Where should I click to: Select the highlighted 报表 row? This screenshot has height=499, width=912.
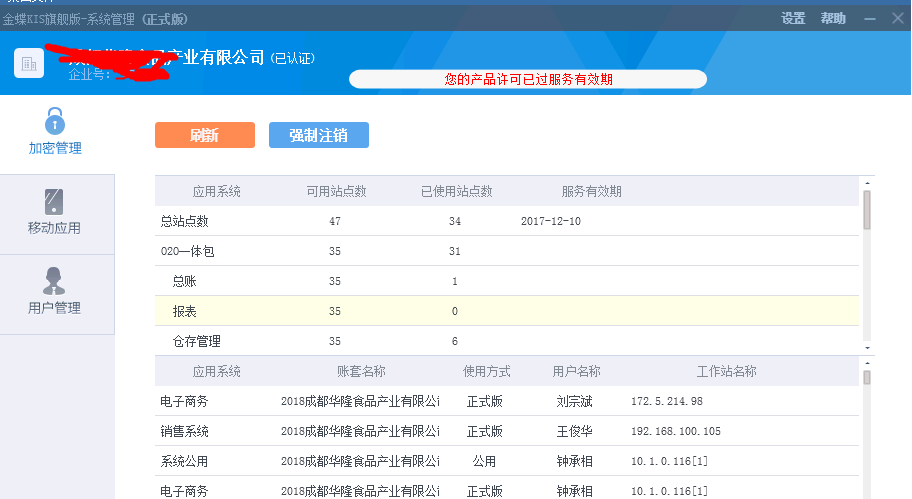click(x=507, y=311)
